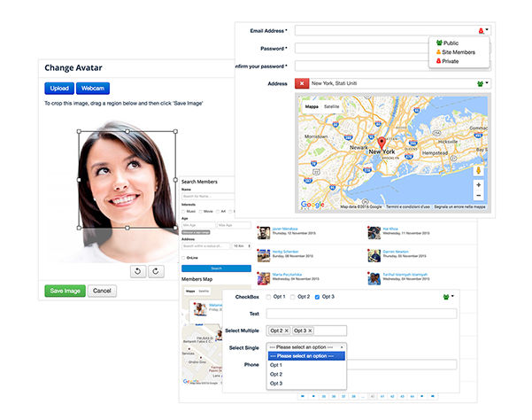Image resolution: width=532 pixels, height=420 pixels.
Task: Click the Password input field
Action: pos(362,48)
